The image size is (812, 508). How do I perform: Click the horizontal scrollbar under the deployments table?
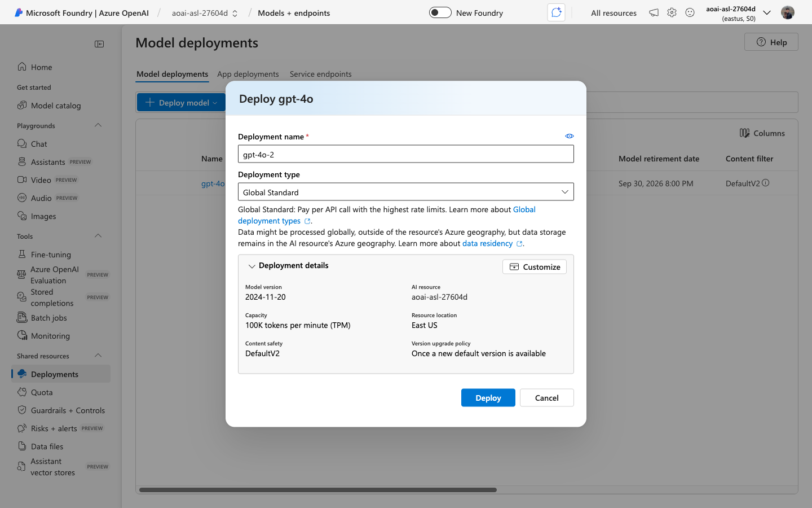click(318, 490)
